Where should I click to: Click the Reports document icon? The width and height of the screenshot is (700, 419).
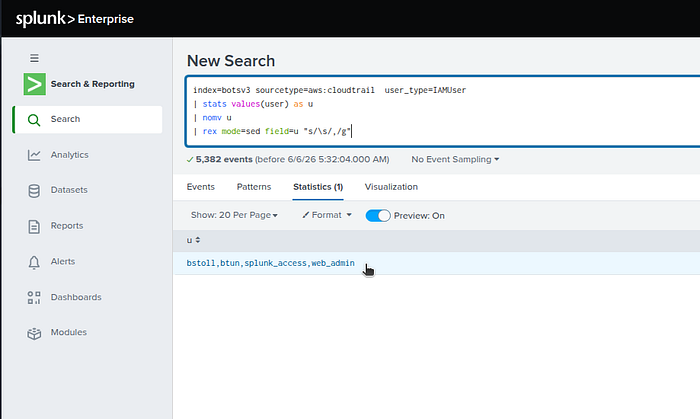[34, 226]
